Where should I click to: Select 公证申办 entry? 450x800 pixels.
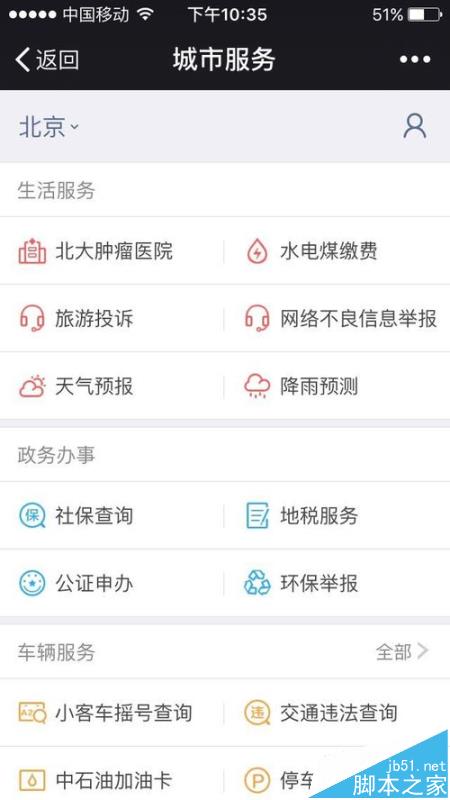pyautogui.click(x=112, y=583)
